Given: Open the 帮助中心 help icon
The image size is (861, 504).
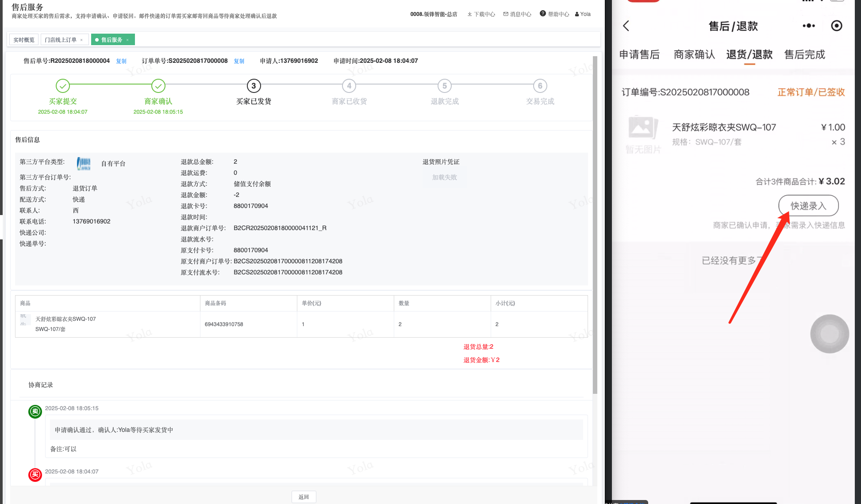Looking at the screenshot, I should pyautogui.click(x=543, y=14).
